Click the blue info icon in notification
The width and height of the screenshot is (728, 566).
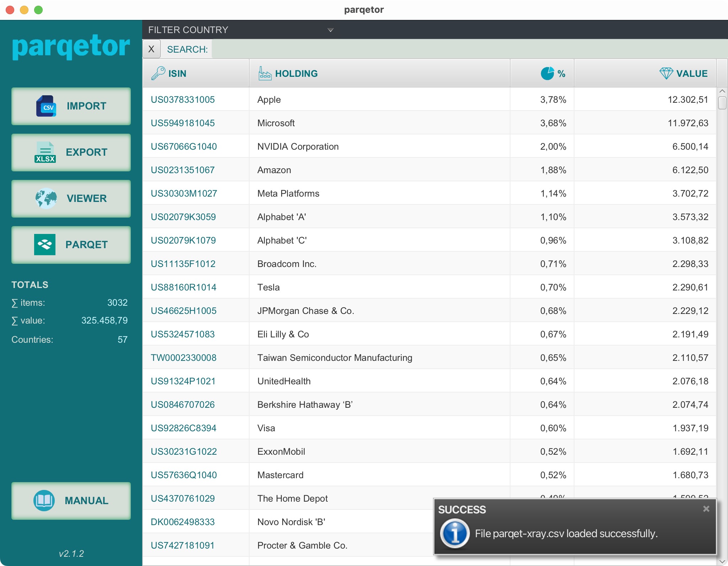point(455,533)
